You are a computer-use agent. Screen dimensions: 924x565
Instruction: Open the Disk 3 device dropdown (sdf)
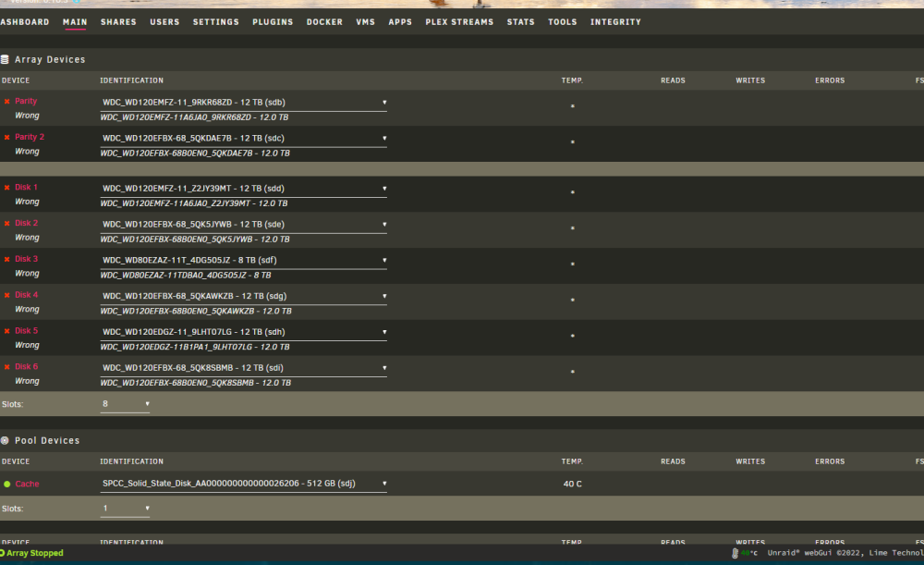click(x=243, y=261)
